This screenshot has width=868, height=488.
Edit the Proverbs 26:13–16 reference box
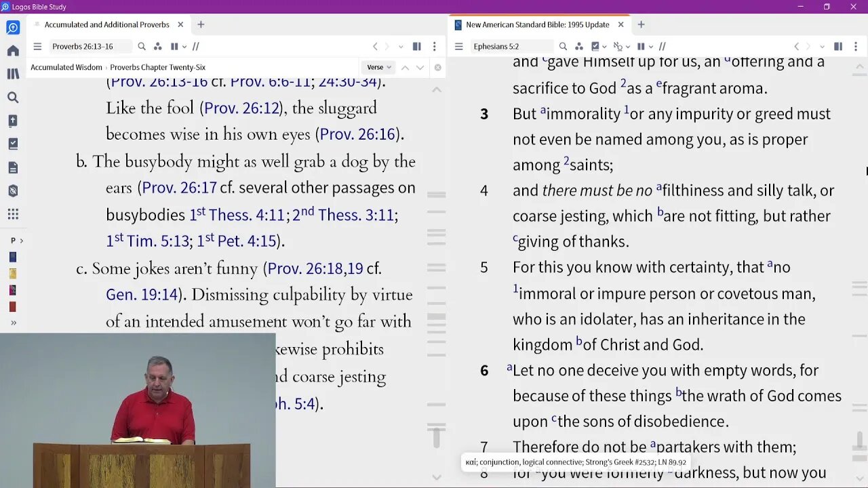[x=91, y=47]
